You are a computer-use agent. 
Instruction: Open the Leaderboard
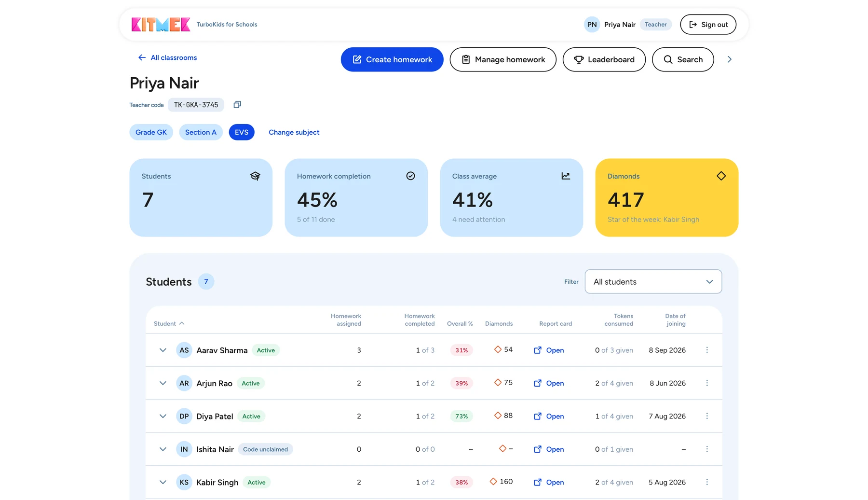pyautogui.click(x=604, y=59)
